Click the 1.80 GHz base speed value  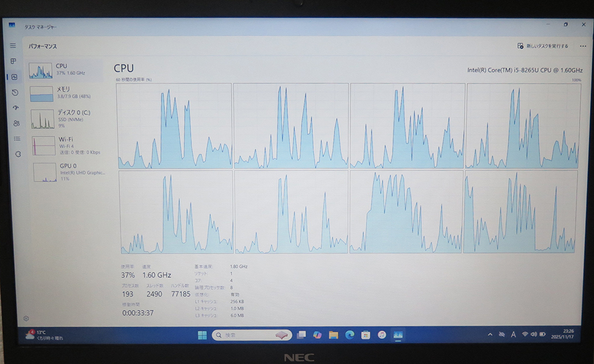pos(239,267)
